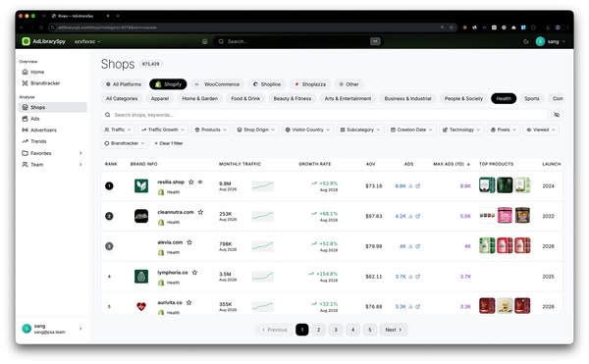Star the aurivita.co shop
Screen dimensions: 589x364
coord(188,302)
